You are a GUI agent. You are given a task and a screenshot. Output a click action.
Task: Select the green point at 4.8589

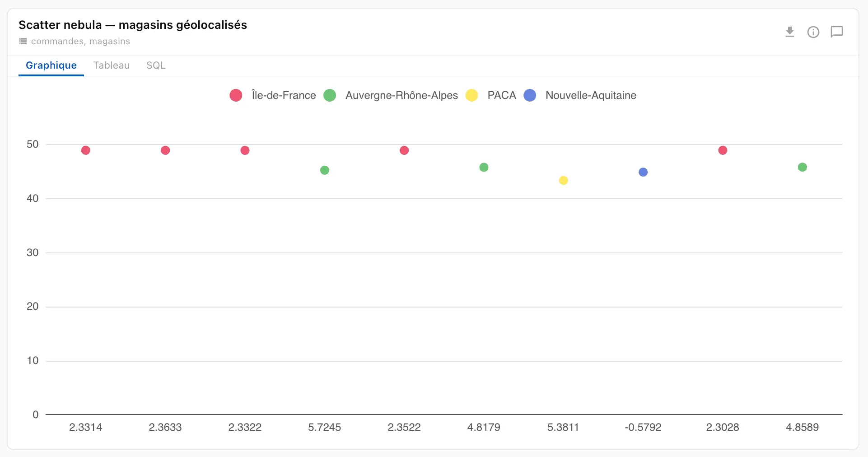coord(802,167)
